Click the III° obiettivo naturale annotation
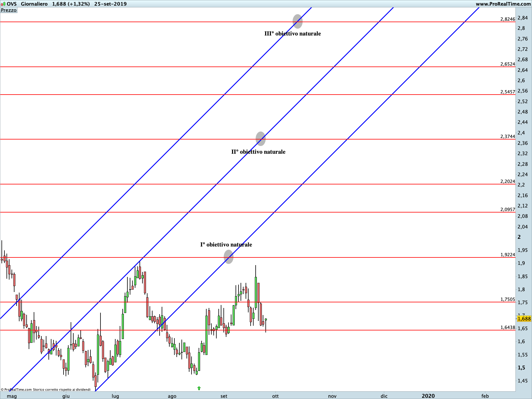 [x=293, y=34]
